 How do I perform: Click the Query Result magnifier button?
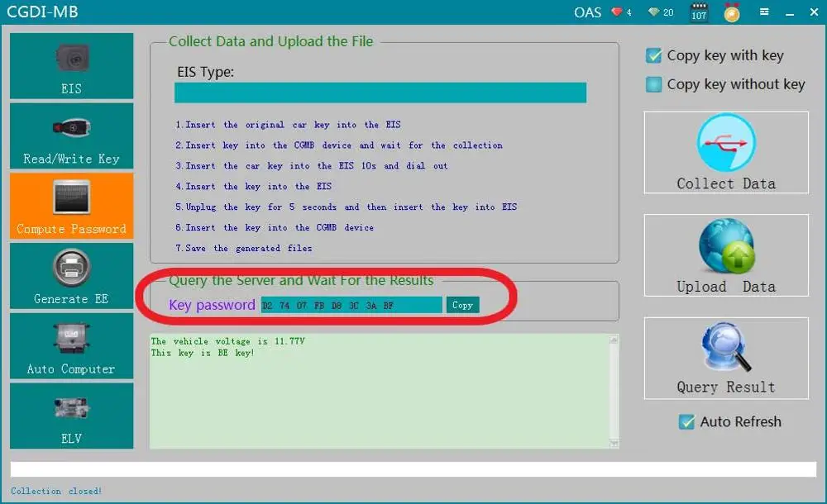(726, 358)
